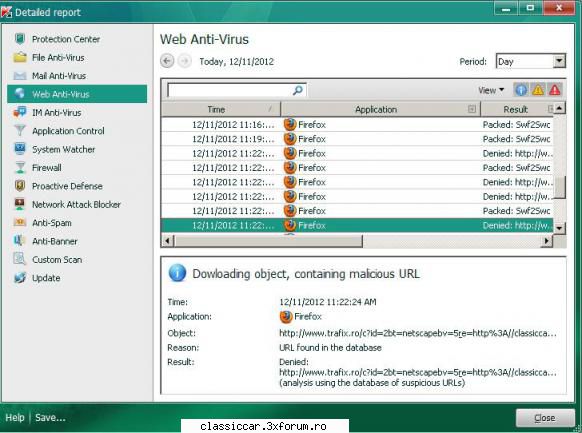This screenshot has height=433, width=582.
Task: Click the horizontal scrollbar right arrow
Action: [x=546, y=241]
